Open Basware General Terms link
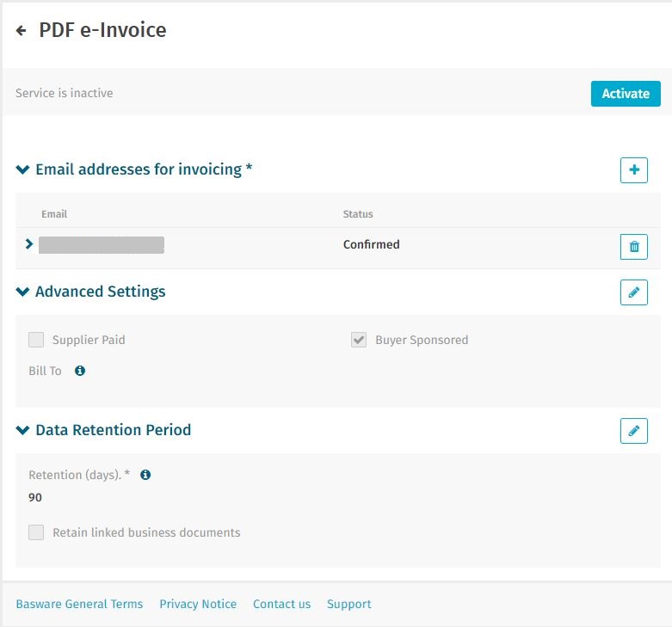This screenshot has height=627, width=672. click(x=79, y=604)
